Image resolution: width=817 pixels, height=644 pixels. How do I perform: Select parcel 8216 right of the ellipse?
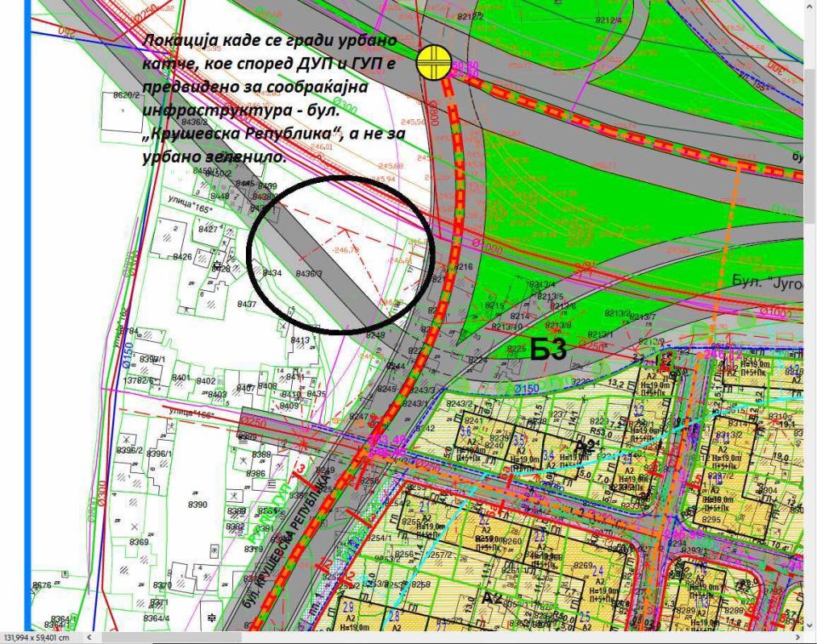pos(463,267)
